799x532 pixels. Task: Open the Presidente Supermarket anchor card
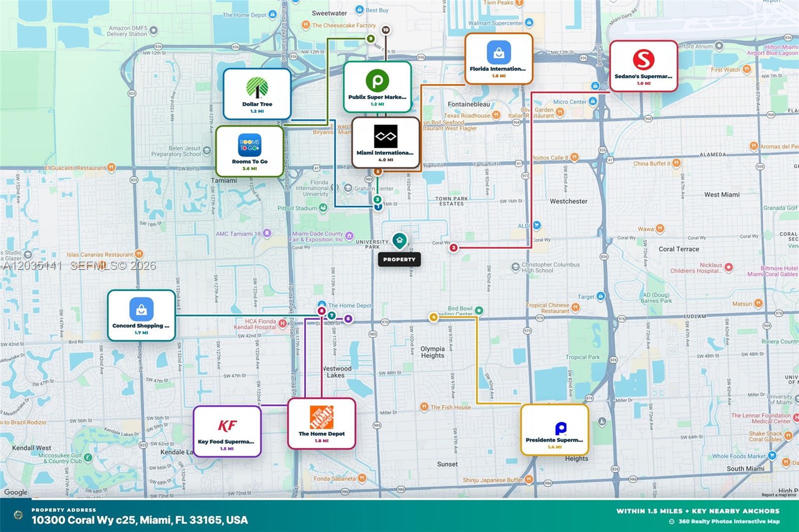point(555,430)
